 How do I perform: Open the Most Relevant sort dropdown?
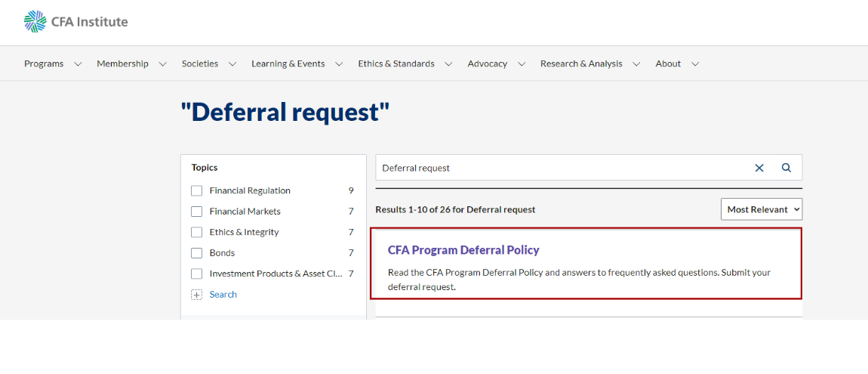[x=761, y=209]
